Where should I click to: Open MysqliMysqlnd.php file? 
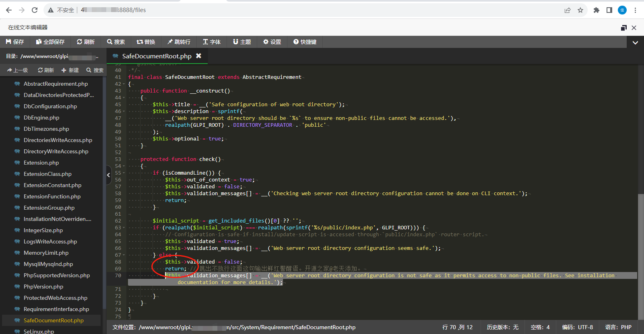48,264
